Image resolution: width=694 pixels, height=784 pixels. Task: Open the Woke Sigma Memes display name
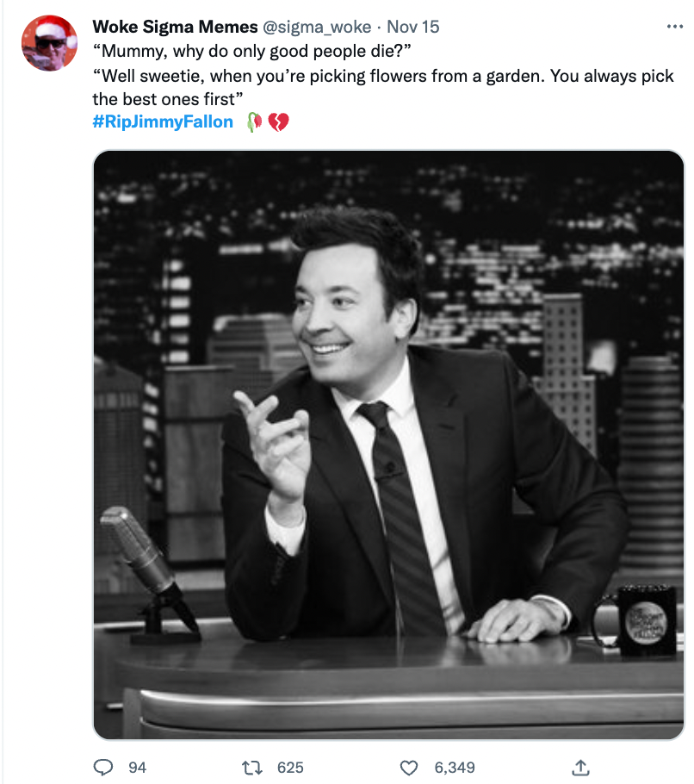(175, 27)
